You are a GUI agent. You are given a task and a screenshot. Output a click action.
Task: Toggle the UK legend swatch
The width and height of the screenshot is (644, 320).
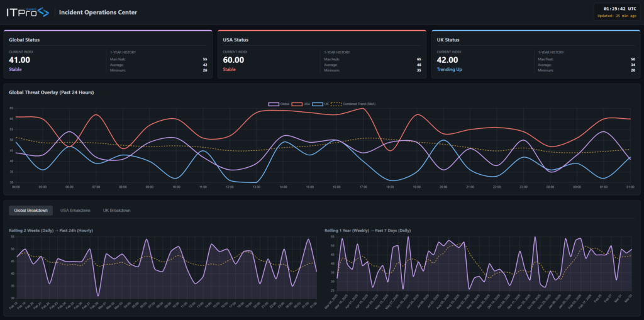(322, 104)
